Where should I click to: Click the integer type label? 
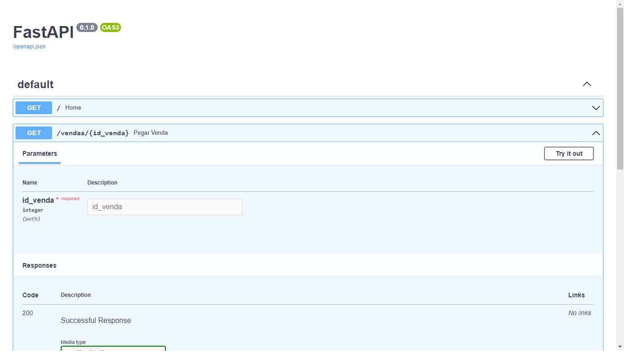point(33,210)
